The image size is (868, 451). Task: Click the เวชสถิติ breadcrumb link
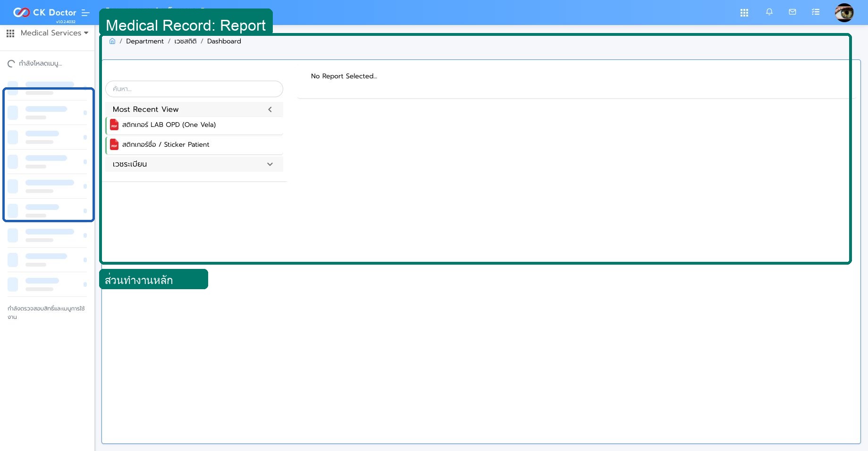(185, 41)
